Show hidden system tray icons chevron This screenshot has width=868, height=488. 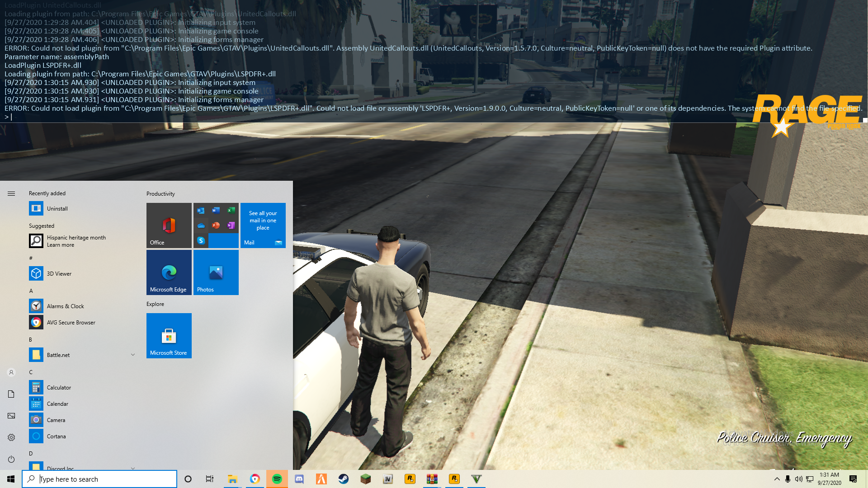coord(777,479)
